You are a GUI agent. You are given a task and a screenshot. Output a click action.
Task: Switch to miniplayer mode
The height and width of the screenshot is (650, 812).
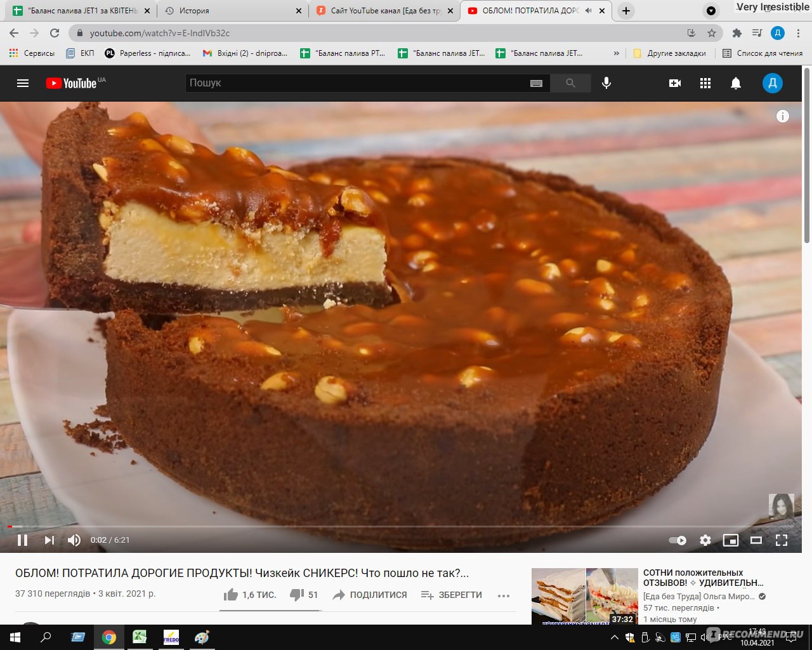pos(731,540)
